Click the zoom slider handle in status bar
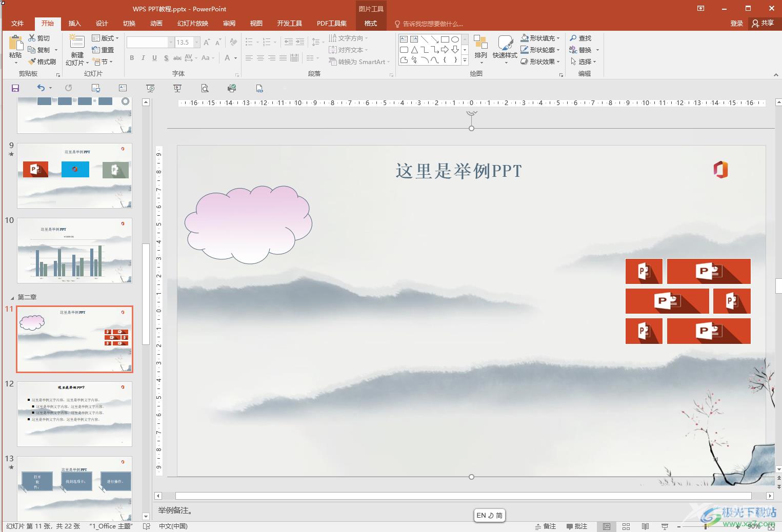 tap(706, 526)
